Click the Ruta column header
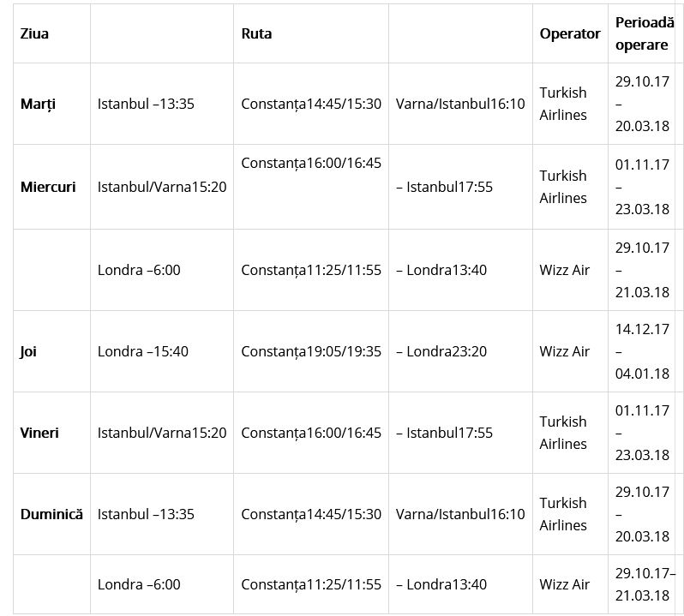The image size is (684, 616). pos(256,34)
